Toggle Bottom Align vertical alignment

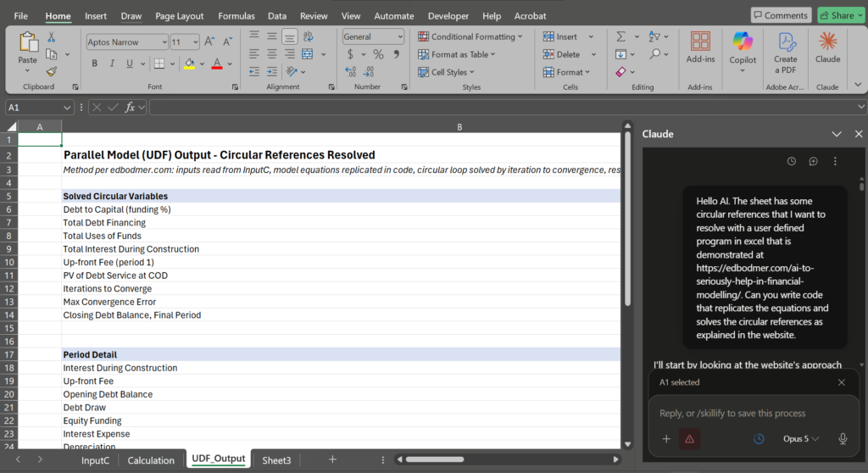(290, 36)
